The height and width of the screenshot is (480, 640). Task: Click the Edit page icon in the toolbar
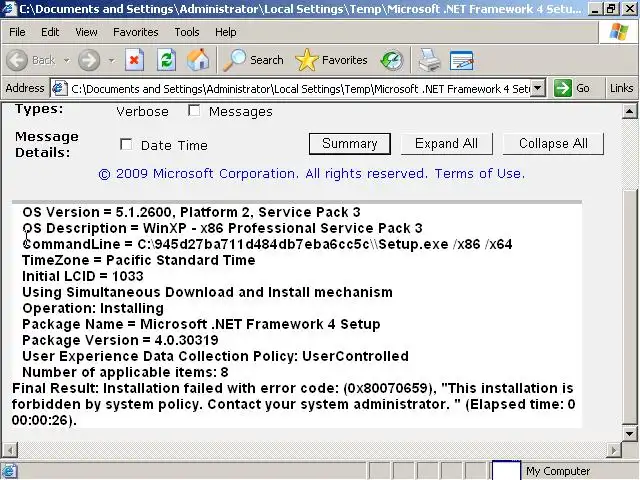(x=462, y=60)
